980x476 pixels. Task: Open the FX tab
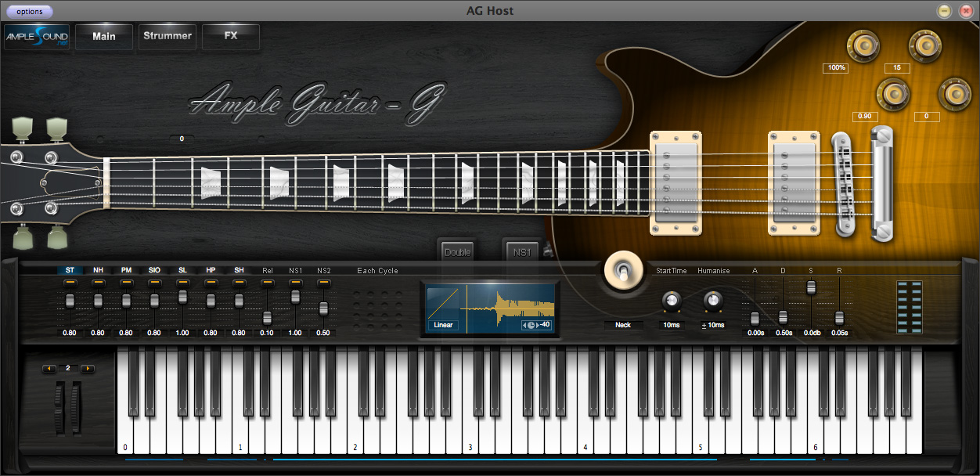[x=231, y=37]
